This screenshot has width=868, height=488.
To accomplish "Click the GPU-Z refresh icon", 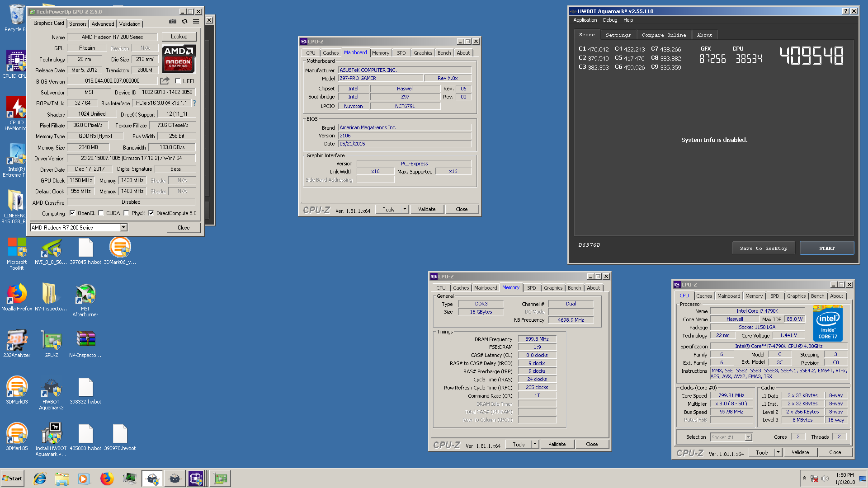I will pyautogui.click(x=184, y=21).
